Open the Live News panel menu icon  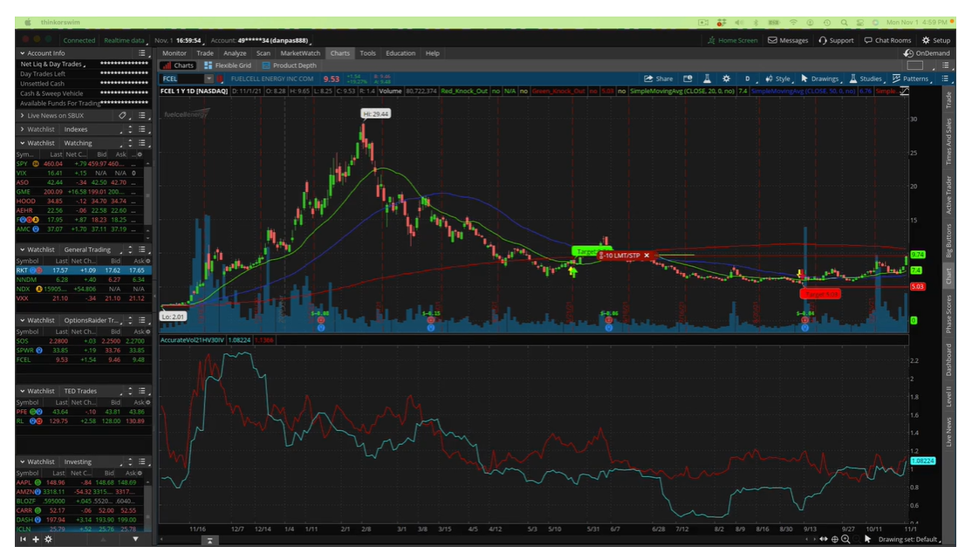141,115
